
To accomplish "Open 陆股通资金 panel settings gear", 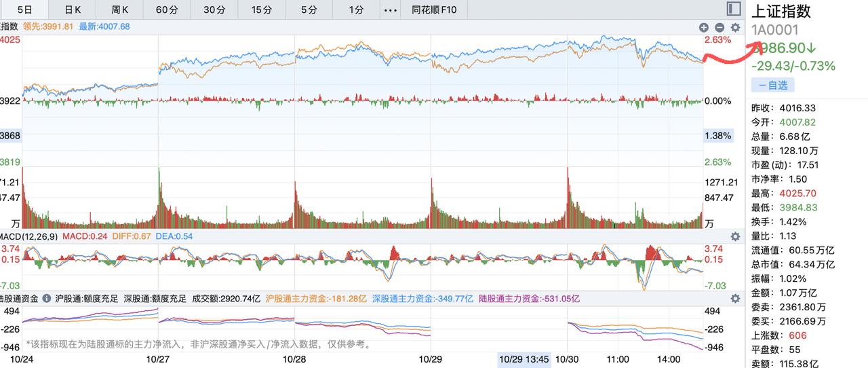I will (x=735, y=298).
